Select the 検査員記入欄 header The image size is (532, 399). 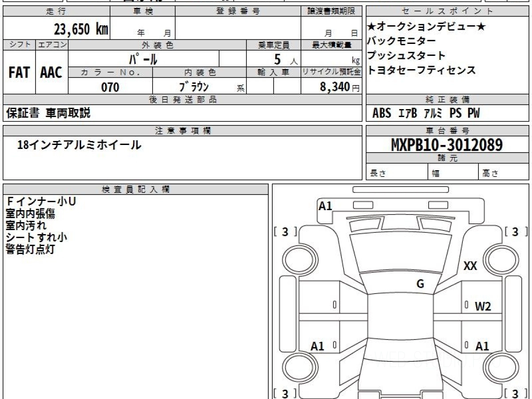pos(136,189)
